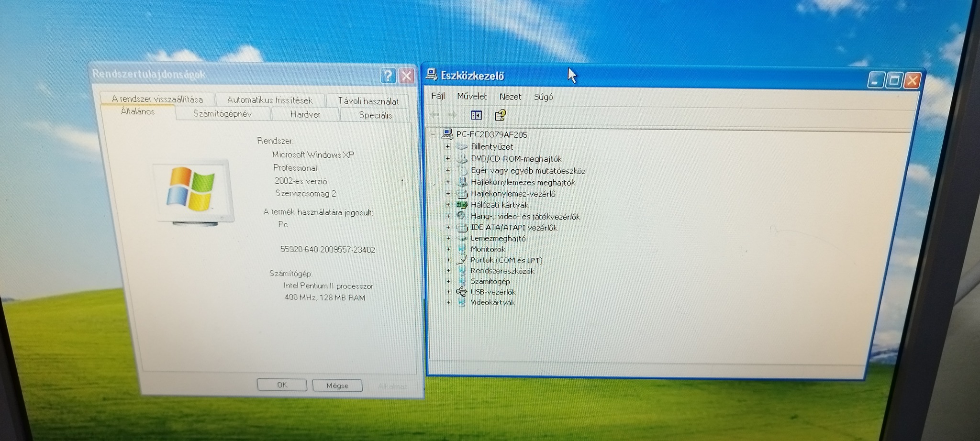The width and height of the screenshot is (980, 441).
Task: Switch to A rendszer visszaállítása tab
Action: (157, 98)
